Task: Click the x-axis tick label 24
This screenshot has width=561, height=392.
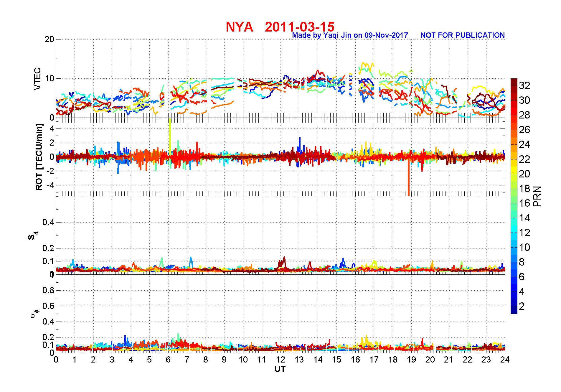Action: tap(505, 360)
